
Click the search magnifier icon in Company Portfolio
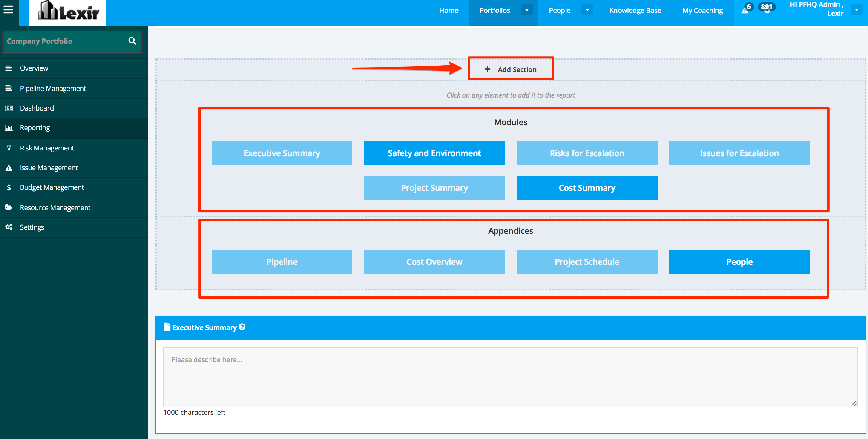point(132,41)
